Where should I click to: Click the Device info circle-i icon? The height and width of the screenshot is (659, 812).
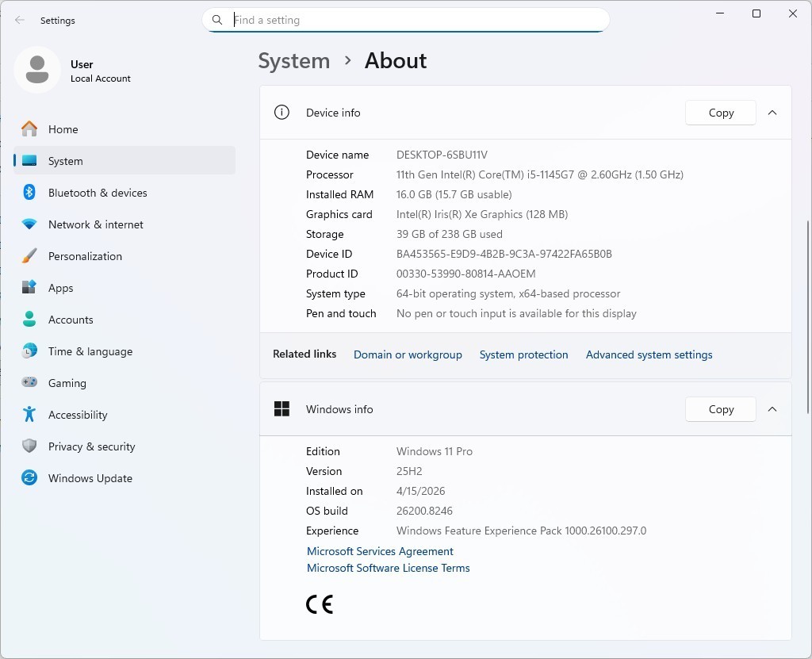(x=282, y=113)
